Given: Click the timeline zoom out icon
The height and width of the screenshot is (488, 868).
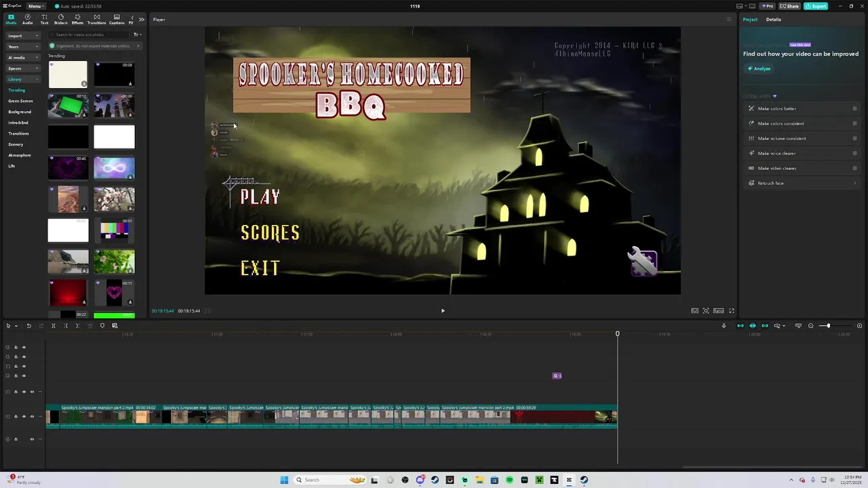Looking at the screenshot, I should [810, 326].
